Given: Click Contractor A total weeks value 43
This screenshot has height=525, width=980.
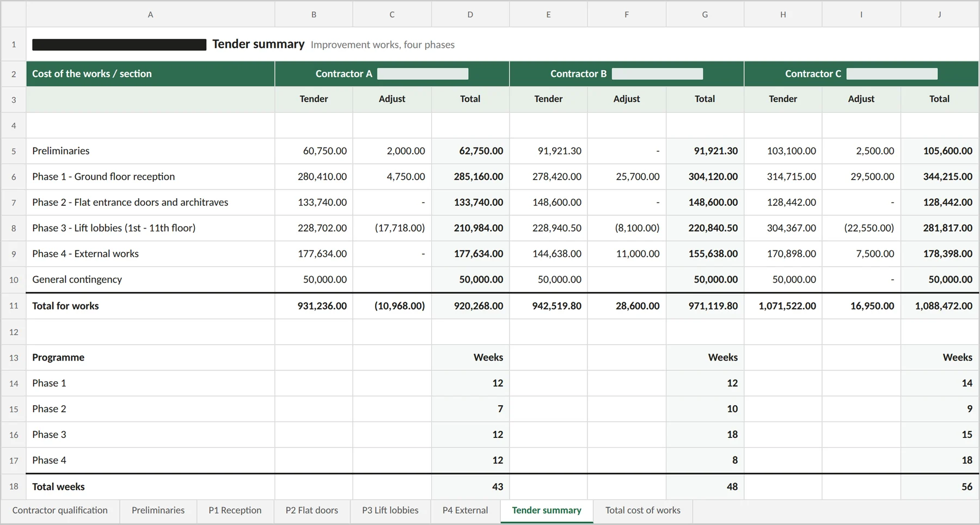Looking at the screenshot, I should coord(470,487).
